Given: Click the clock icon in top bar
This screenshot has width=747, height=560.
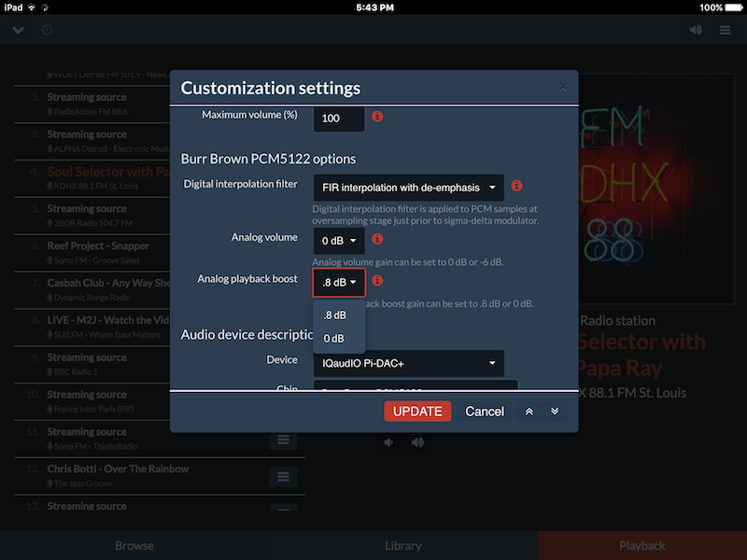Looking at the screenshot, I should coord(48,30).
